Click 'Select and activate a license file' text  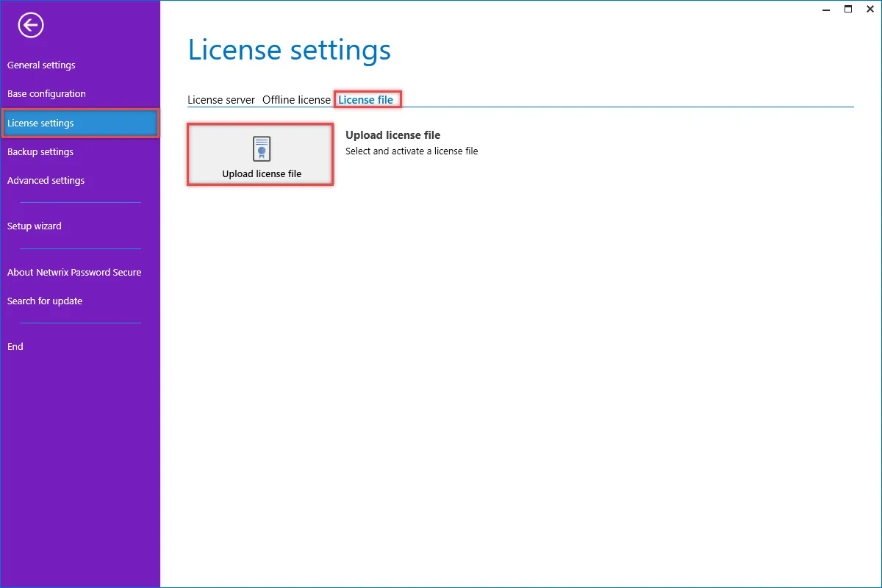[x=412, y=151]
